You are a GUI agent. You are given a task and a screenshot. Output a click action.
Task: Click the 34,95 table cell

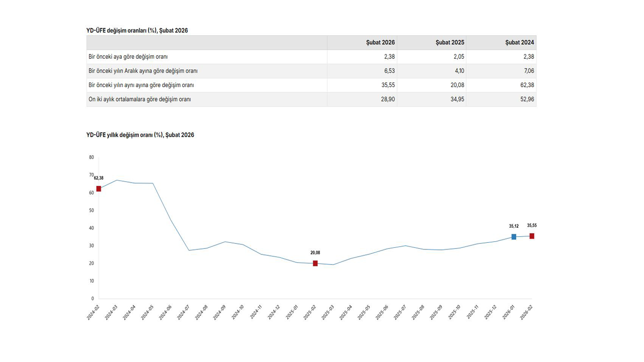pos(457,100)
